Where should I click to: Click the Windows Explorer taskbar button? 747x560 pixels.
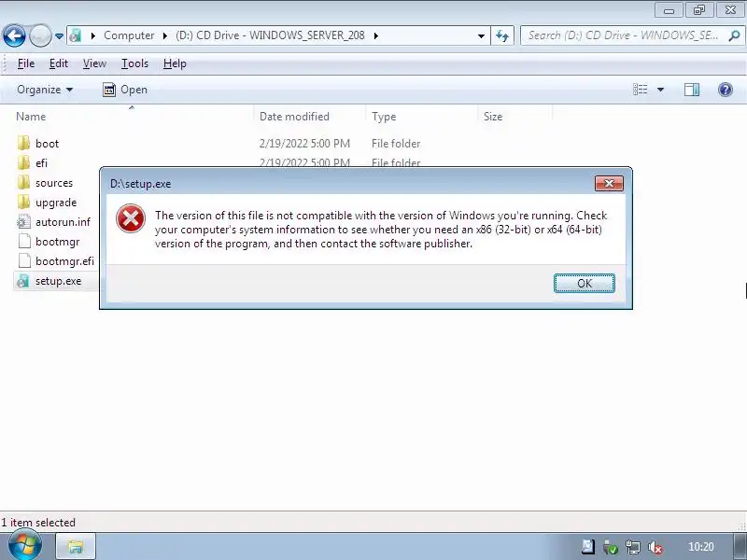point(76,547)
